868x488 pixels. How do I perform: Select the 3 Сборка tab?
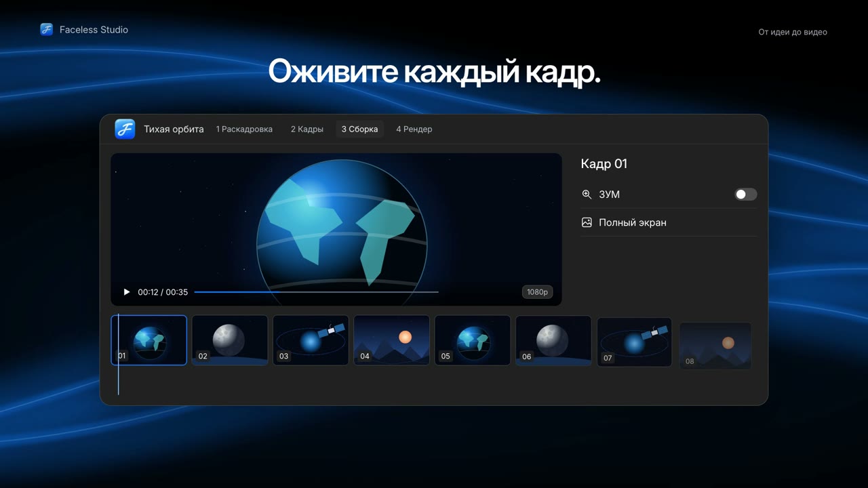tap(359, 129)
